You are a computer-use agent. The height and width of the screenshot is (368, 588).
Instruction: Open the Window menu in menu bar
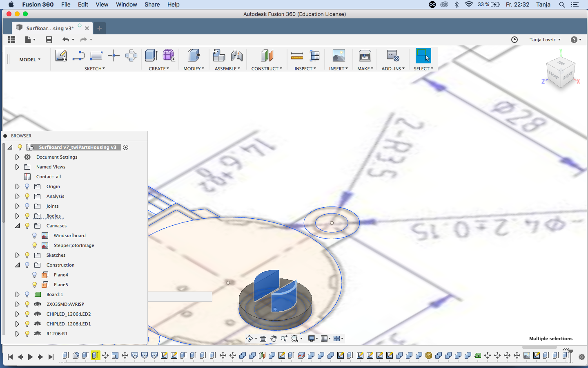pos(127,4)
